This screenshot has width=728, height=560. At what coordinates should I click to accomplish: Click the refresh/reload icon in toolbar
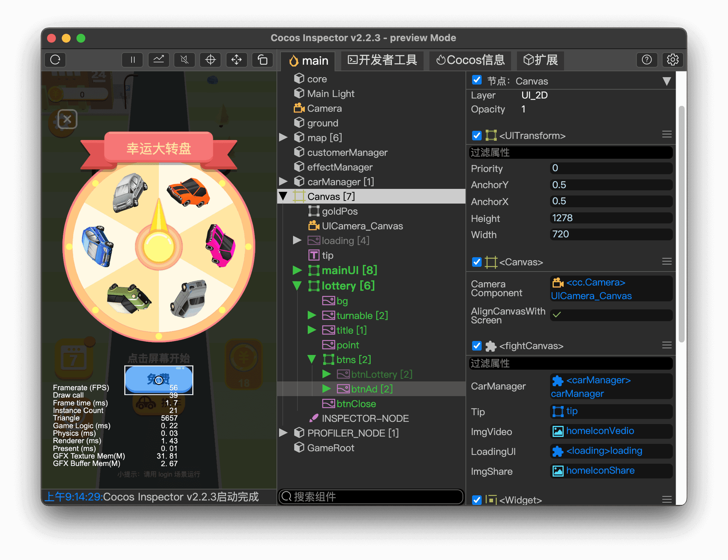click(x=55, y=60)
